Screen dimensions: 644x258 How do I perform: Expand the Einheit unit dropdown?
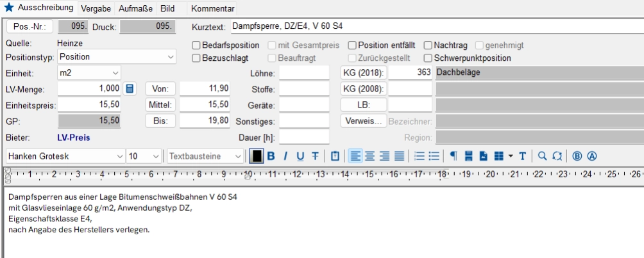coord(115,73)
